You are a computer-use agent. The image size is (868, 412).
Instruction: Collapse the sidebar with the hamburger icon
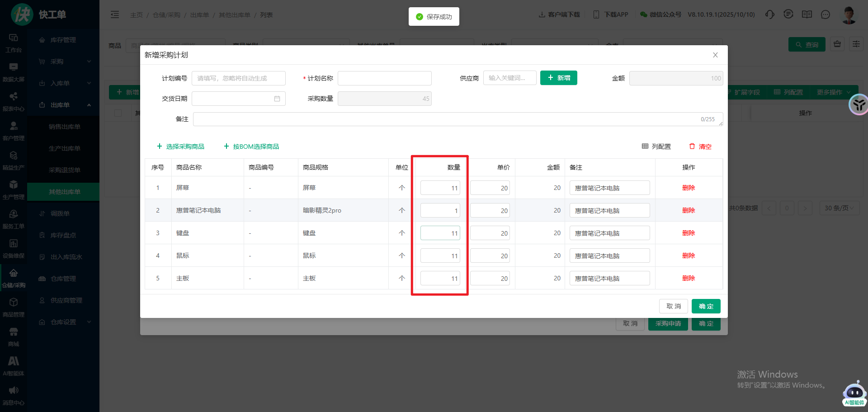click(x=115, y=14)
